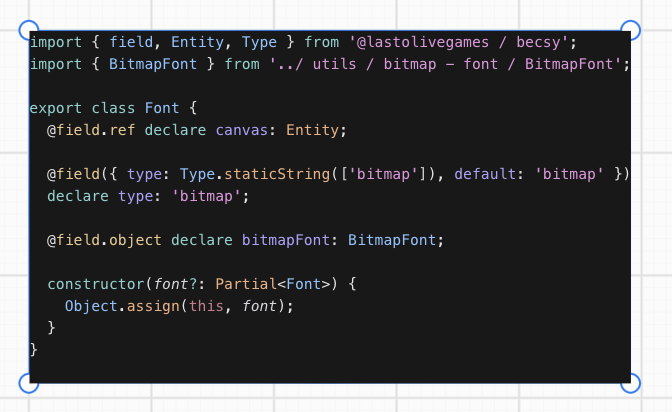Click the '@field.ref declare canvas: Entity;' line
The image size is (672, 412).
(197, 130)
